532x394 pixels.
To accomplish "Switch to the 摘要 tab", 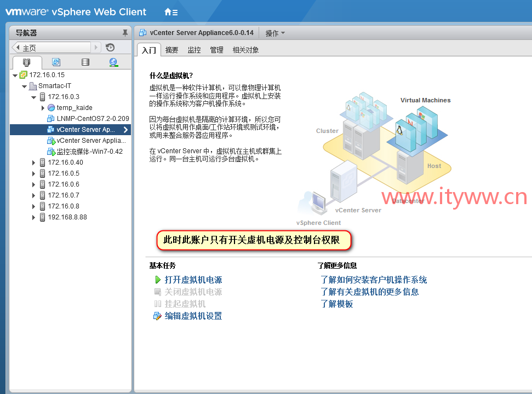I will (x=171, y=50).
